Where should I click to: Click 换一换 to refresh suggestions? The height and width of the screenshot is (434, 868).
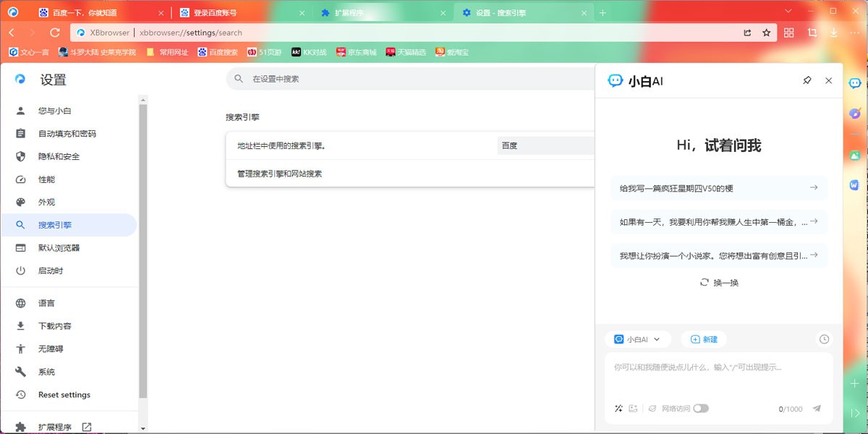tap(719, 283)
